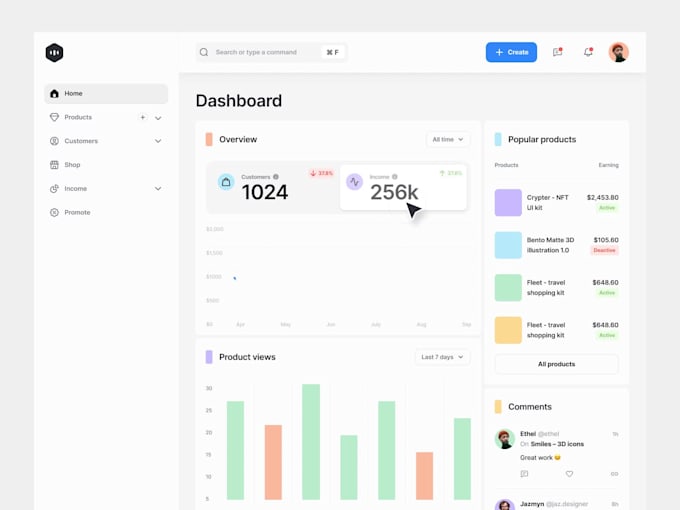This screenshot has width=680, height=510.
Task: Click the Home house icon
Action: click(54, 93)
